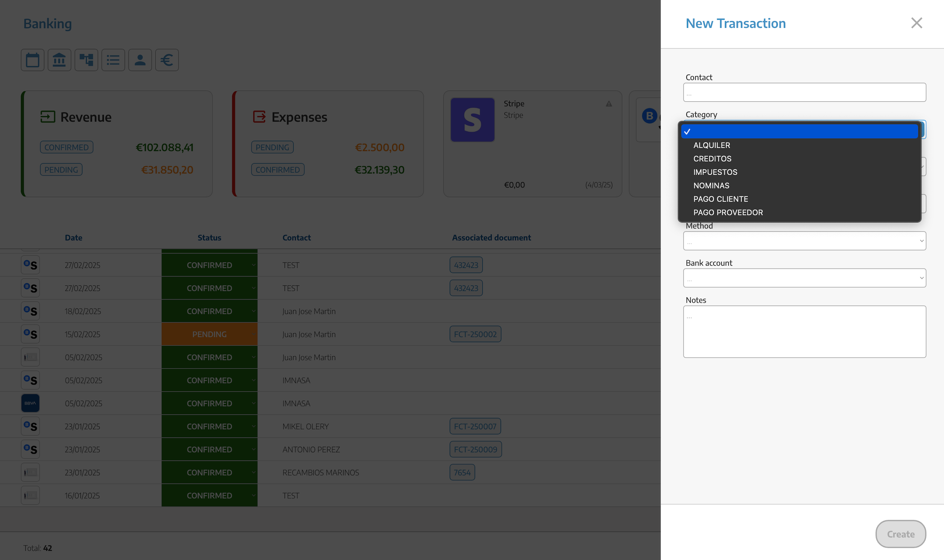Click the Banking page title
Image resolution: width=944 pixels, height=560 pixels.
pos(48,23)
